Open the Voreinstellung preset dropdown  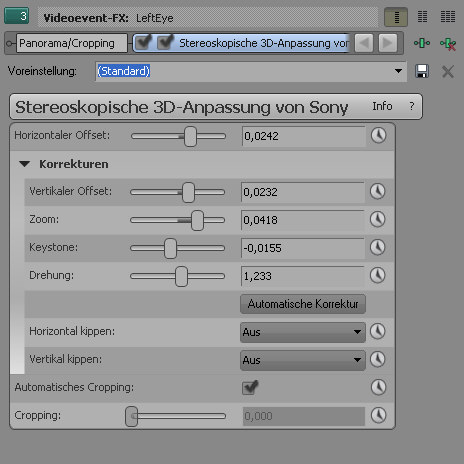398,71
